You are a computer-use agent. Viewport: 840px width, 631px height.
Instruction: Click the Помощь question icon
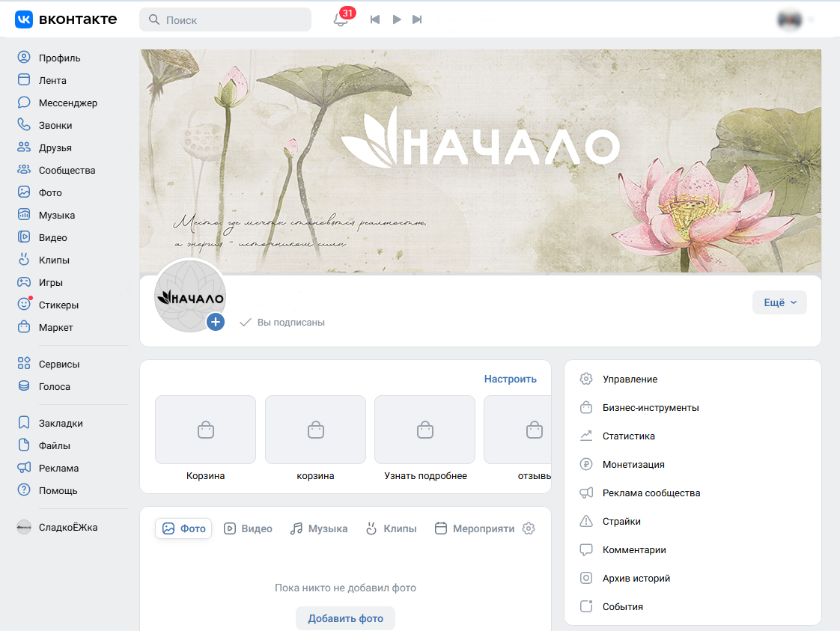click(24, 490)
